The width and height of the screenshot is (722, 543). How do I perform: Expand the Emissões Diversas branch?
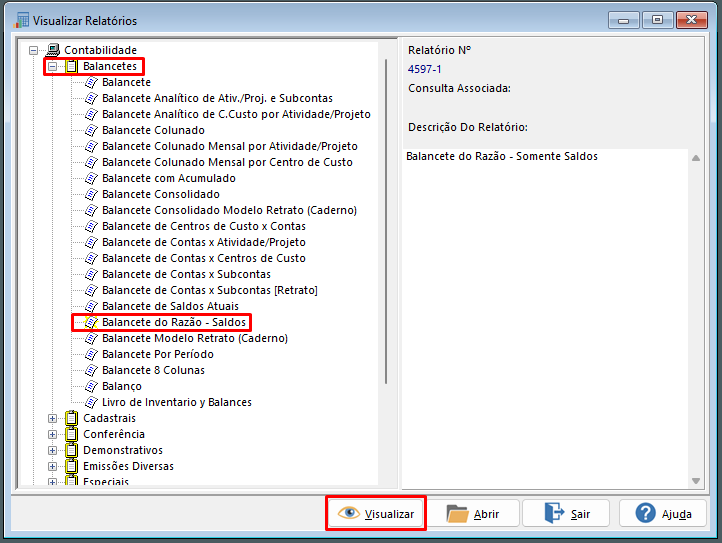pos(52,467)
